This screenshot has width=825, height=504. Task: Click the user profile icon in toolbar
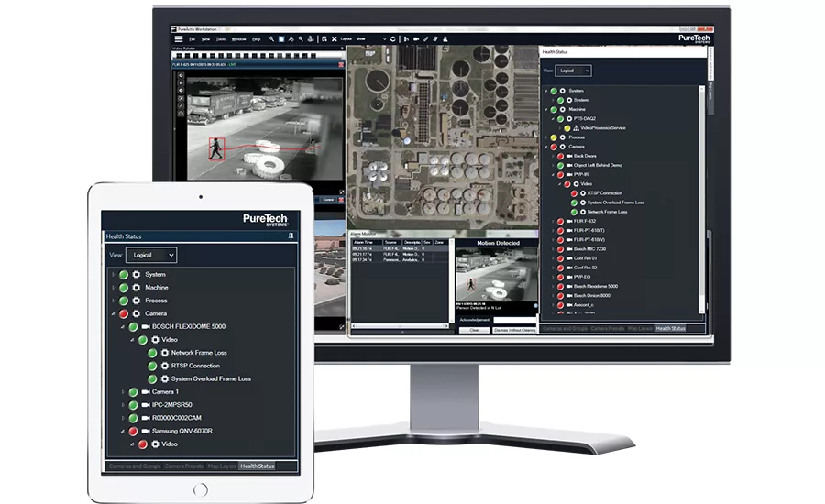(445, 38)
